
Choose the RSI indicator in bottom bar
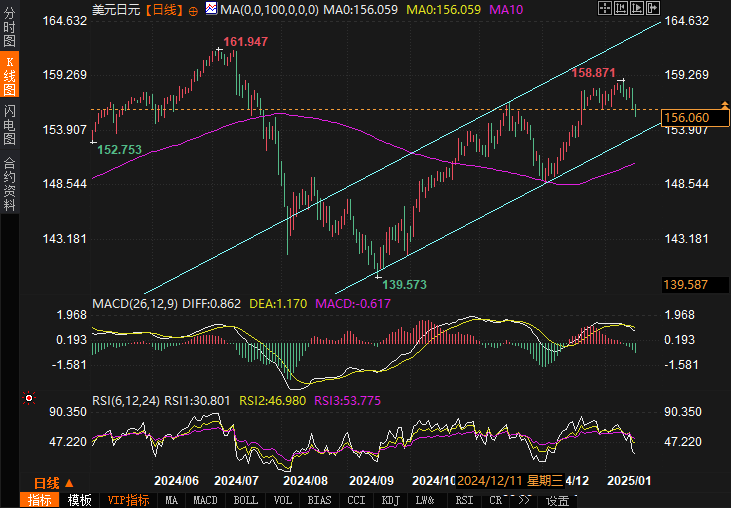(x=464, y=500)
